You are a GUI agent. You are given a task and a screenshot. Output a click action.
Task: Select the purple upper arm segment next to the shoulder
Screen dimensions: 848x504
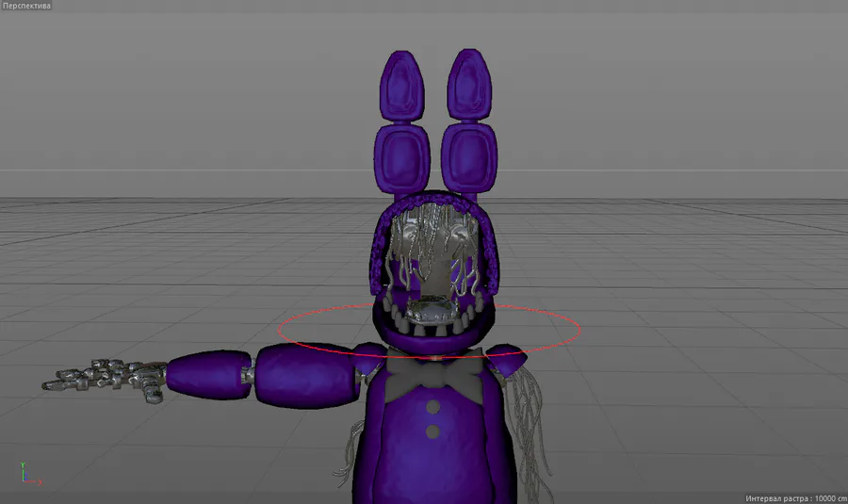tap(305, 375)
